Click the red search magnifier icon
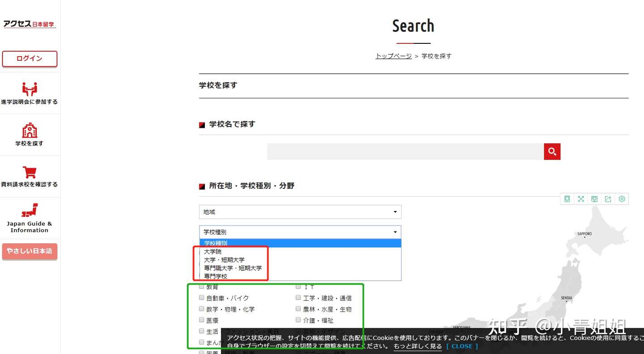Screen dimensions: 644x354 point(551,152)
